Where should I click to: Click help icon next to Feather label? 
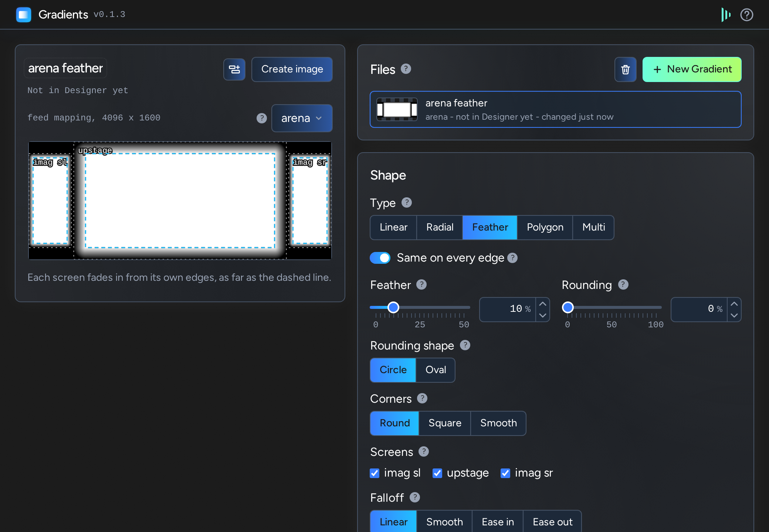pos(421,284)
